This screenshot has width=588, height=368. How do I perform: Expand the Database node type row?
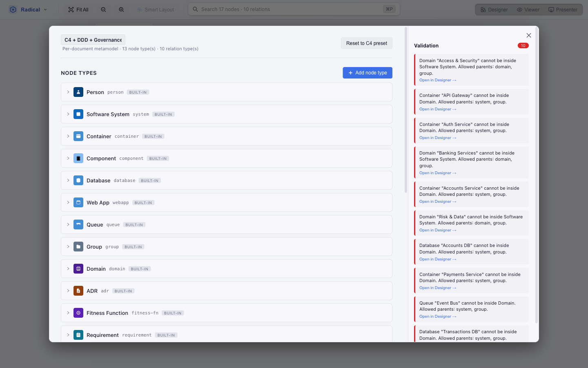click(x=68, y=180)
